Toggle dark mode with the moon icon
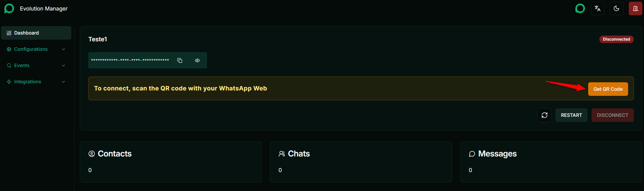 (x=616, y=8)
